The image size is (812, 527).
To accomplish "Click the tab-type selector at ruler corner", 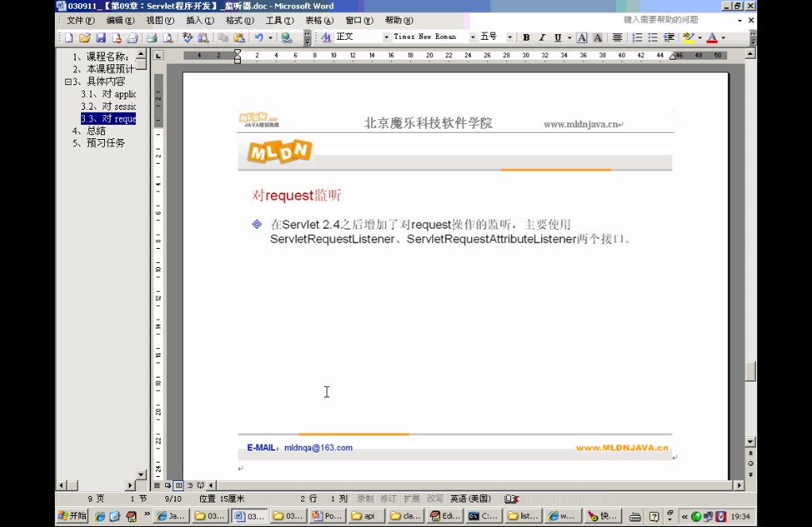I will tap(158, 56).
